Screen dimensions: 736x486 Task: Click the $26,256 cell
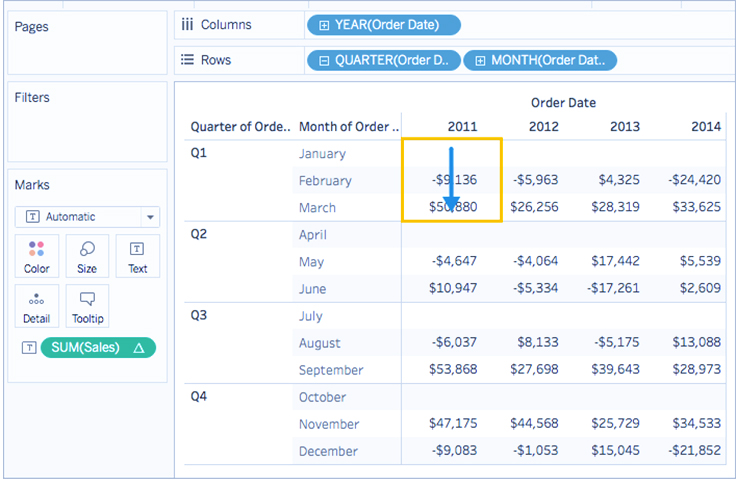tap(534, 207)
